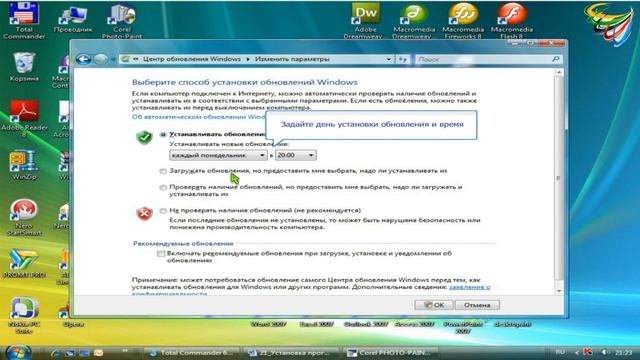Click the RU language indicator
The height and width of the screenshot is (360, 640).
click(x=560, y=352)
